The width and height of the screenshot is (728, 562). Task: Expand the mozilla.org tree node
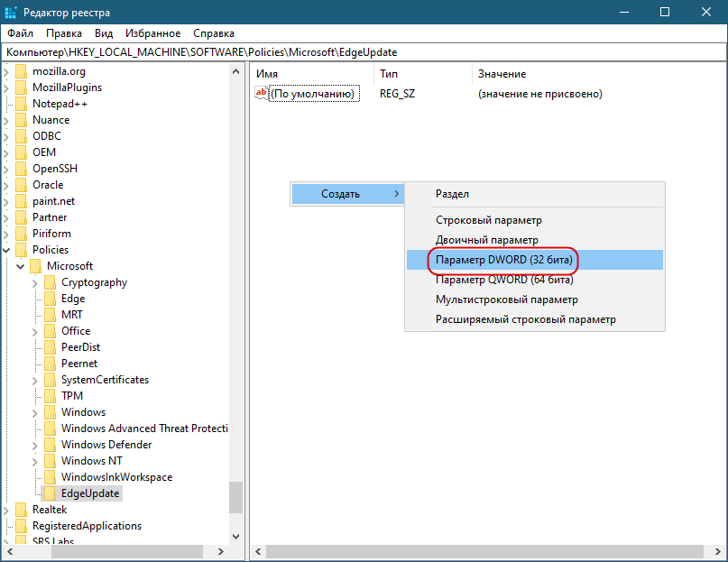(6, 72)
